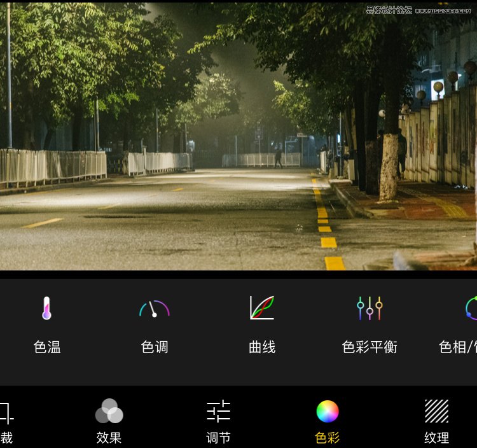The height and width of the screenshot is (448, 477).
Task: Choose the 曲线 text label
Action: pyautogui.click(x=261, y=347)
